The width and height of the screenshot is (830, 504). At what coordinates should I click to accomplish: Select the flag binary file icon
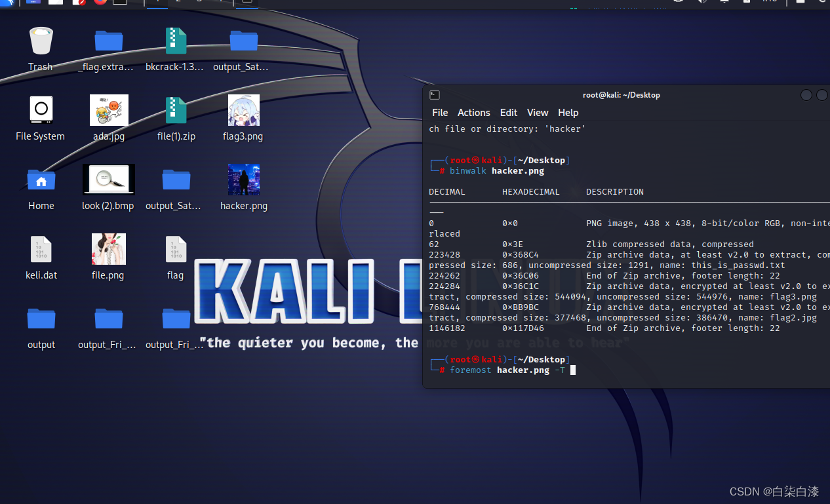pyautogui.click(x=176, y=250)
